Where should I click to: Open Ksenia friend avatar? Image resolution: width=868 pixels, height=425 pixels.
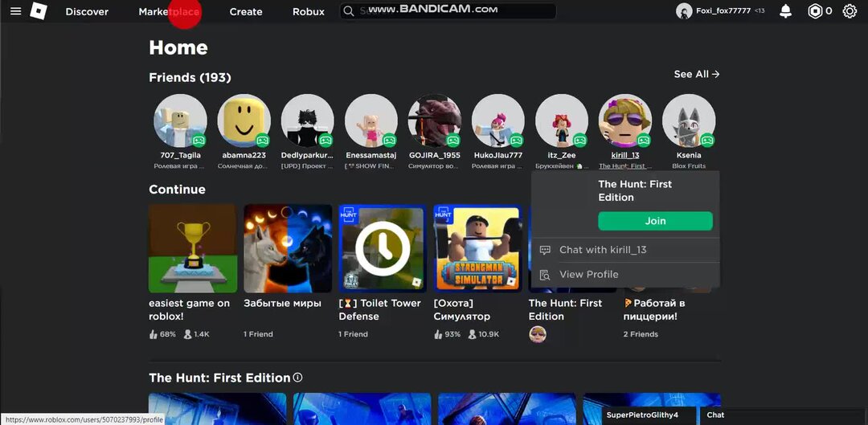(x=689, y=121)
